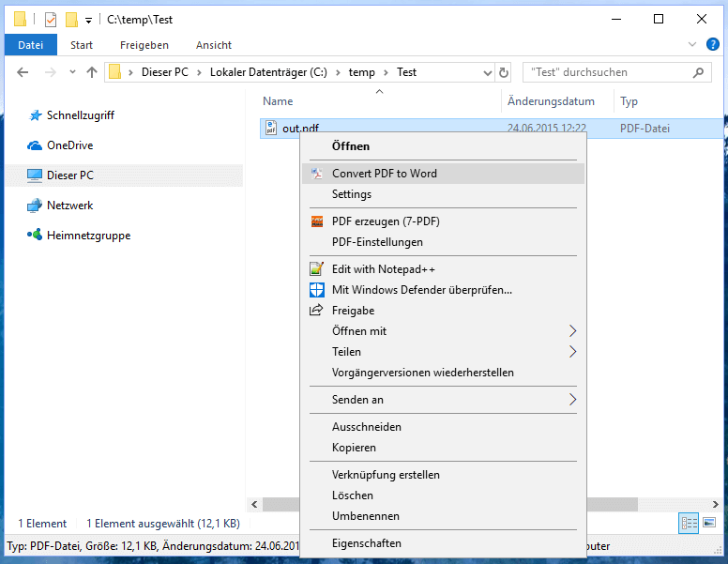The image size is (728, 564).
Task: Choose Kopieren from the menu
Action: click(443, 448)
